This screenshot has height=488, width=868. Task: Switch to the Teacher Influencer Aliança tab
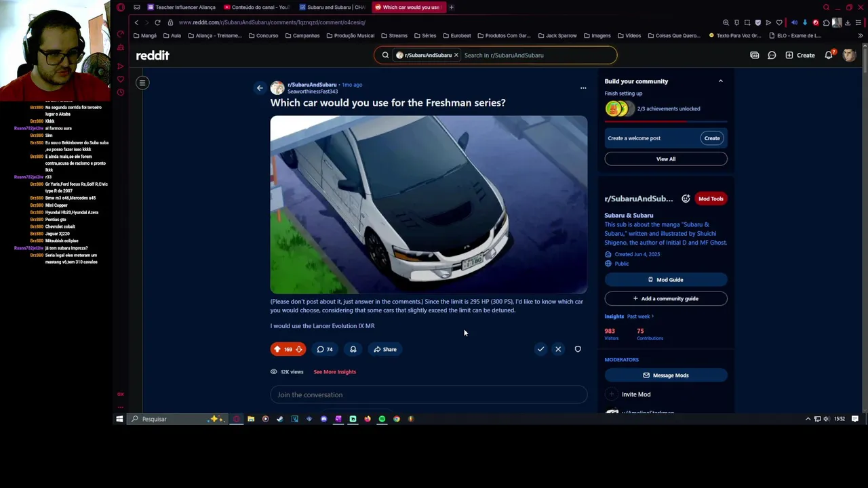pyautogui.click(x=180, y=7)
